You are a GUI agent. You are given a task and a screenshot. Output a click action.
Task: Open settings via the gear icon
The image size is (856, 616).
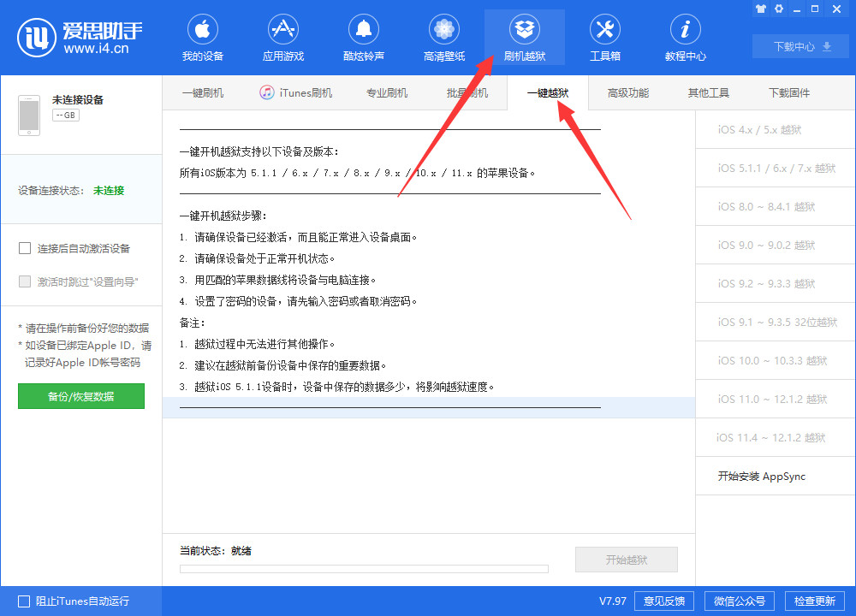pos(779,9)
